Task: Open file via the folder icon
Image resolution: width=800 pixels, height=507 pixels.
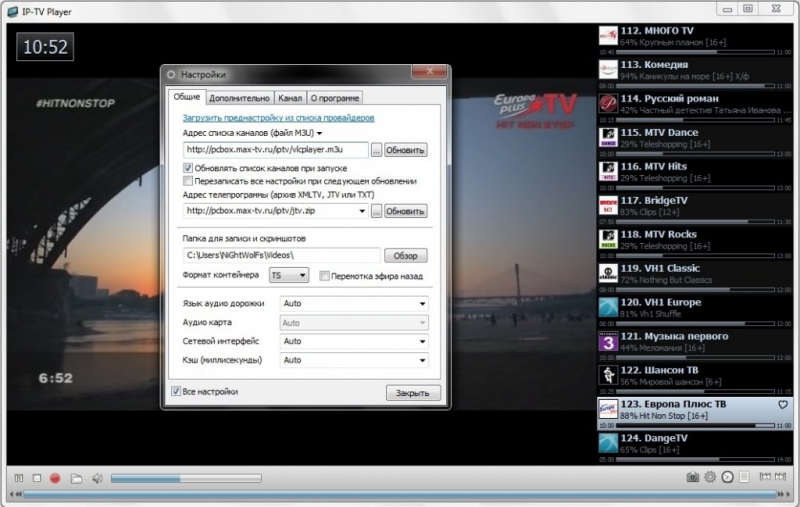Action: coord(76,478)
